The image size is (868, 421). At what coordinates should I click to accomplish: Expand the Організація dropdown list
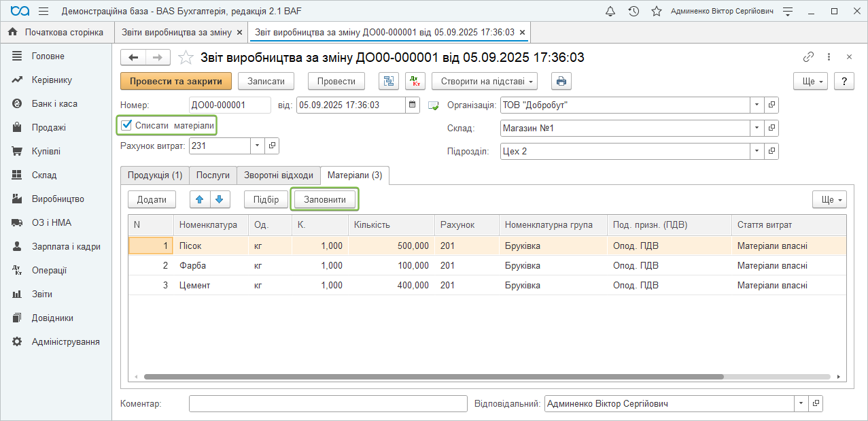point(757,105)
